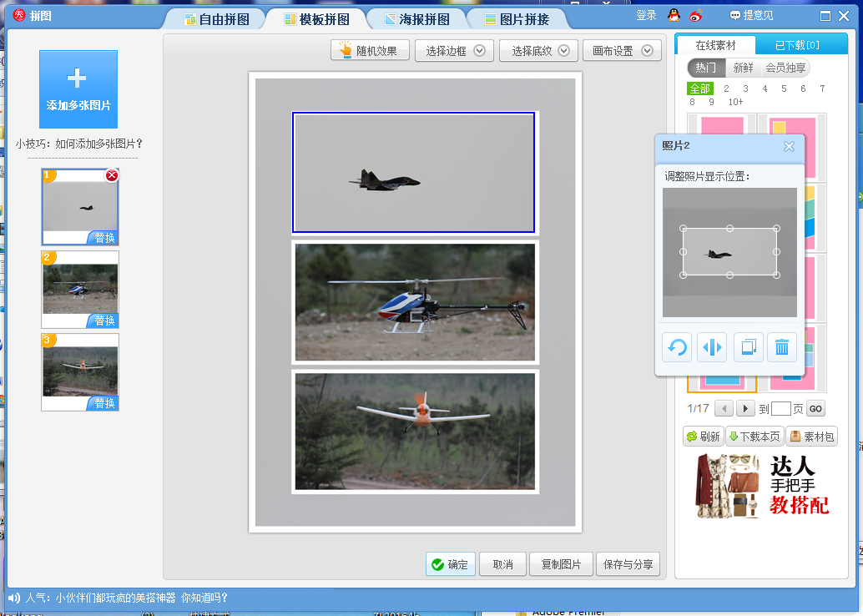The height and width of the screenshot is (616, 863).
Task: Click 取消 cancel button
Action: pos(503,564)
